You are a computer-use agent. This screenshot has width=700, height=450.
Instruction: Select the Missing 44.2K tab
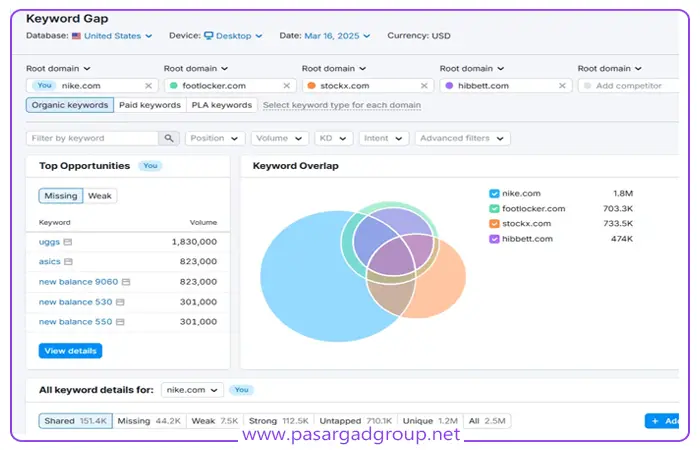click(149, 421)
